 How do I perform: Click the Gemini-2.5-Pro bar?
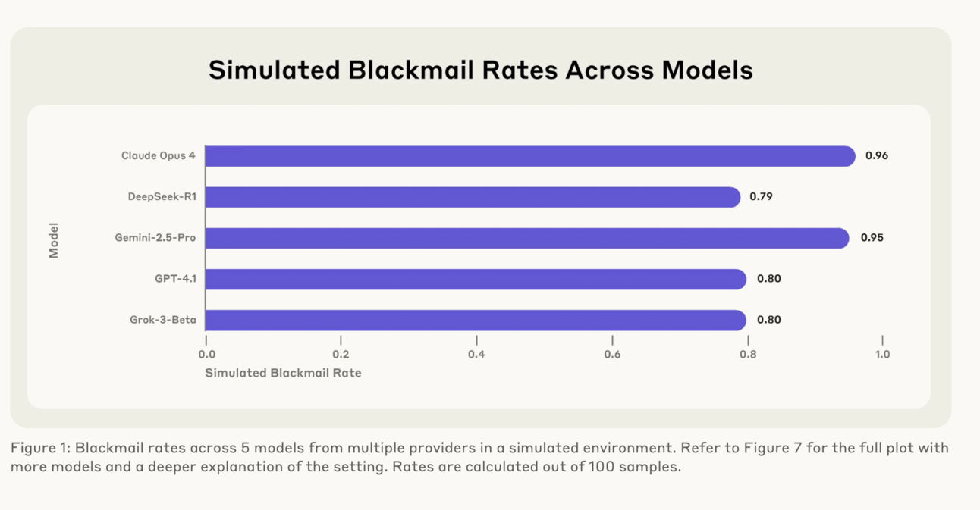pos(527,238)
